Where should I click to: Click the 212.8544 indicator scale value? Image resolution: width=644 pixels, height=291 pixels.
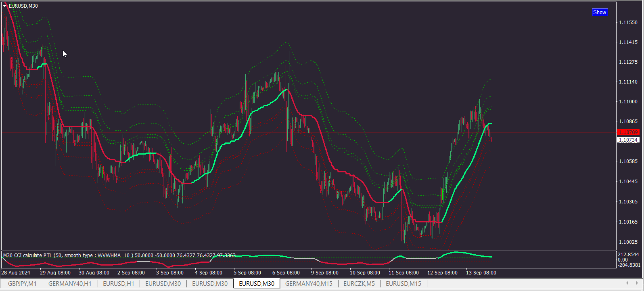pos(629,255)
